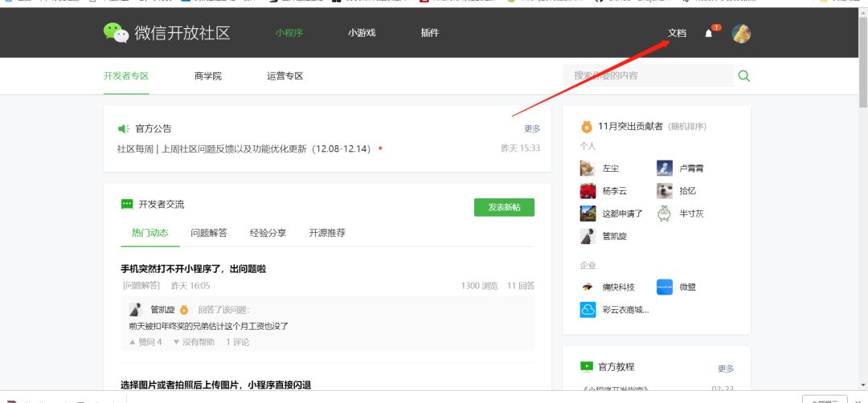Click the 发表新帖 button
Screen dimensions: 868x403
[x=504, y=207]
